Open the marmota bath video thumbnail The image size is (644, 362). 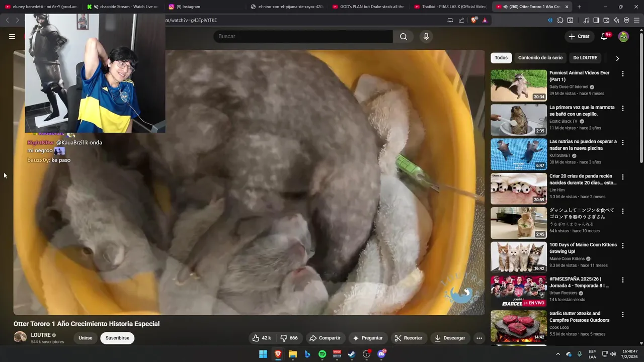tap(519, 120)
